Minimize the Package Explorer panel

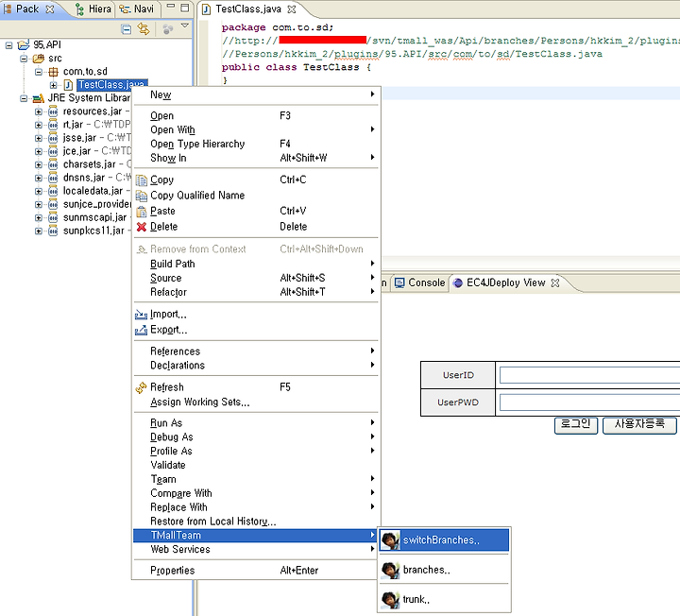tap(171, 7)
